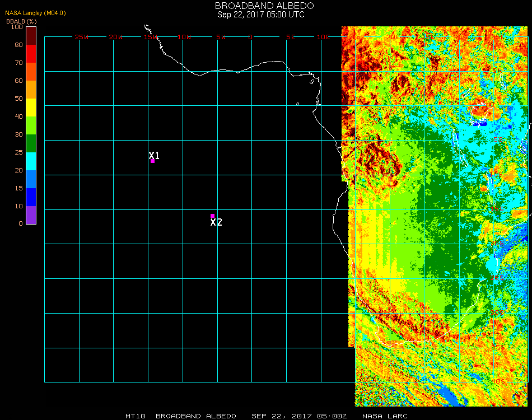The width and height of the screenshot is (532, 420).
Task: Click the magenta X1 marker
Action: coord(152,161)
